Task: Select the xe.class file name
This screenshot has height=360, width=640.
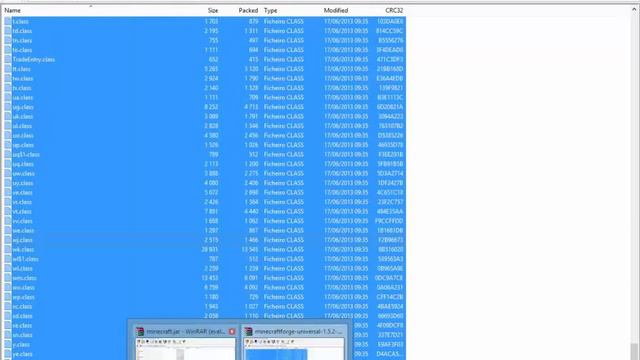Action: pyautogui.click(x=22, y=326)
